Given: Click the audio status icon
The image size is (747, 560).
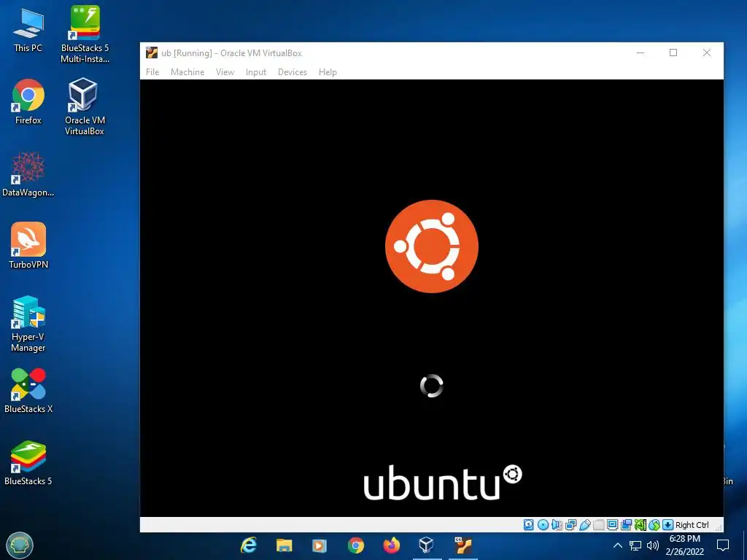Looking at the screenshot, I should click(557, 525).
